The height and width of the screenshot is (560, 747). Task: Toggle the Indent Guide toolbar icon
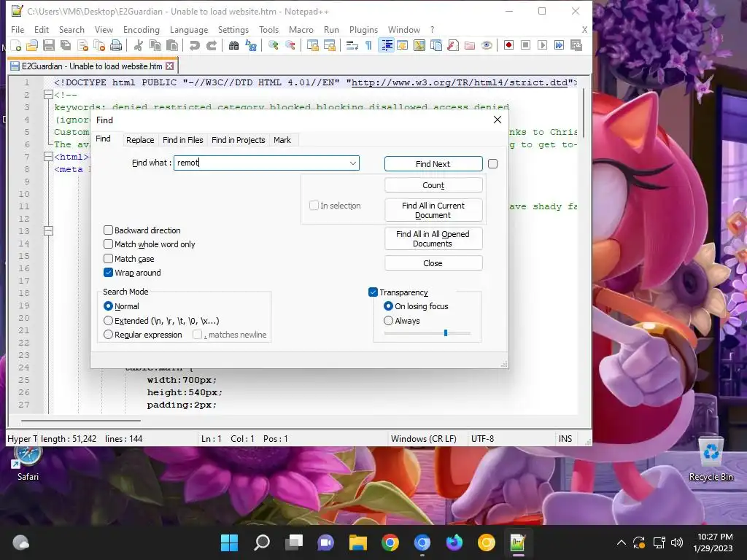[x=387, y=45]
